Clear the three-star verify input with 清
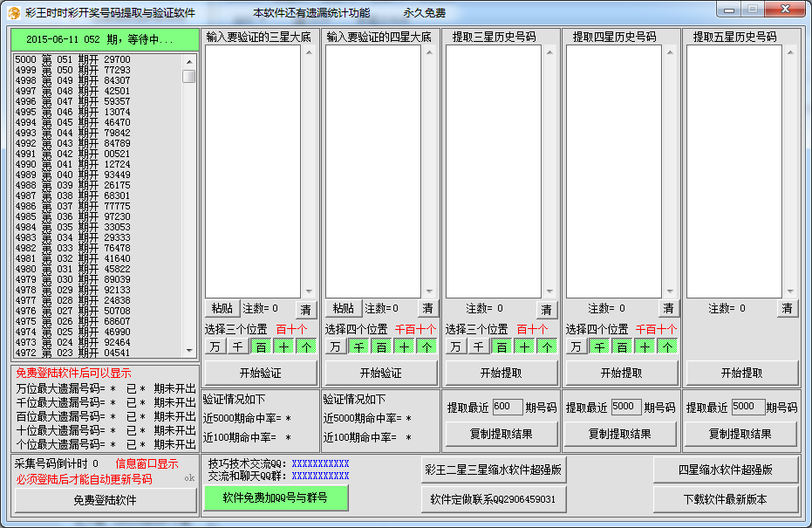812x528 pixels. 306,309
